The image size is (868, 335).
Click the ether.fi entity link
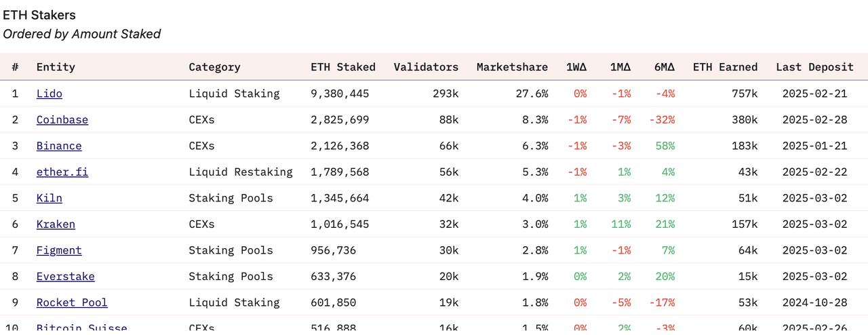tap(62, 172)
